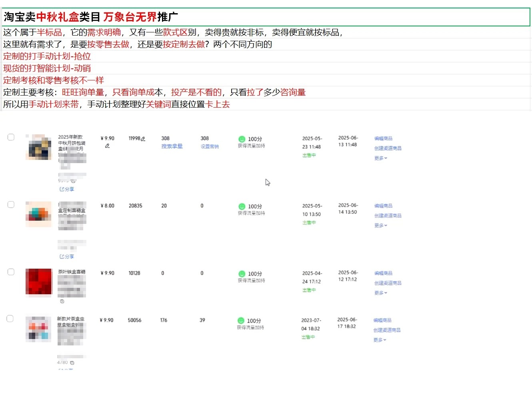This screenshot has width=532, height=393.
Task: Click 创建渠道商品 in the 11998 row
Action: point(388,148)
